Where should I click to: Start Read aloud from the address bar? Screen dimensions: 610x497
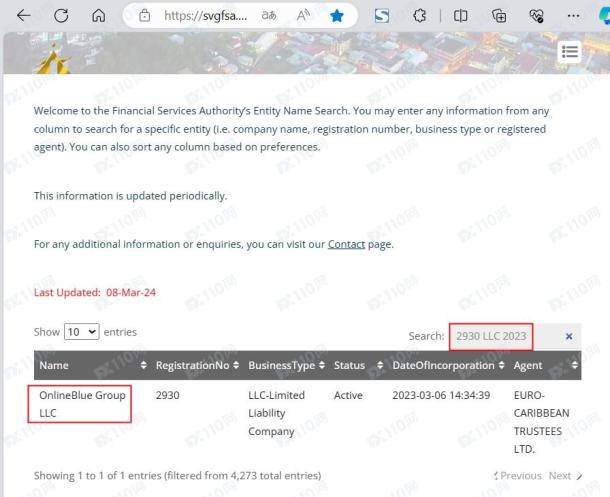303,16
